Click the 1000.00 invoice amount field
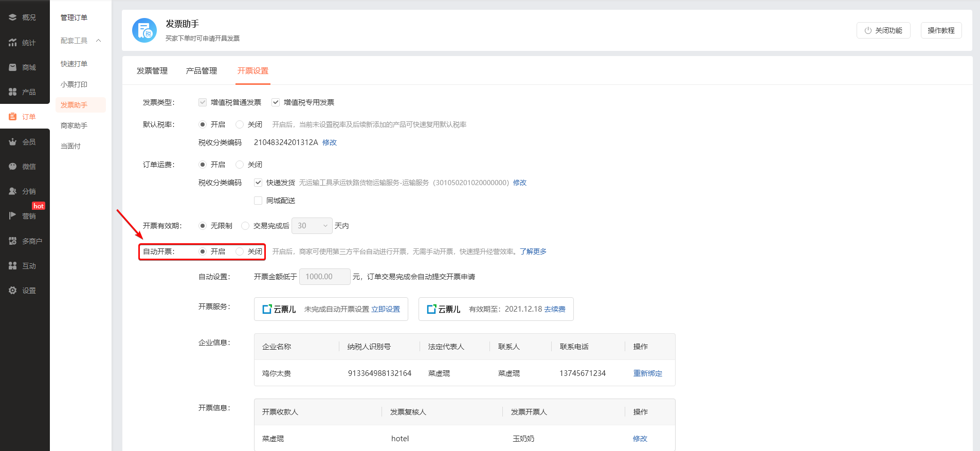This screenshot has height=451, width=980. [325, 277]
